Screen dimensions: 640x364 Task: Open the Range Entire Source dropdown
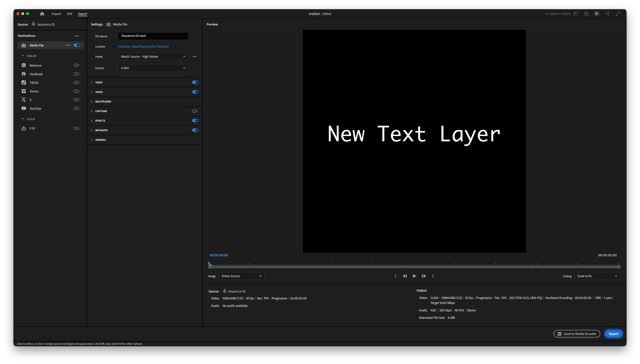click(x=241, y=276)
